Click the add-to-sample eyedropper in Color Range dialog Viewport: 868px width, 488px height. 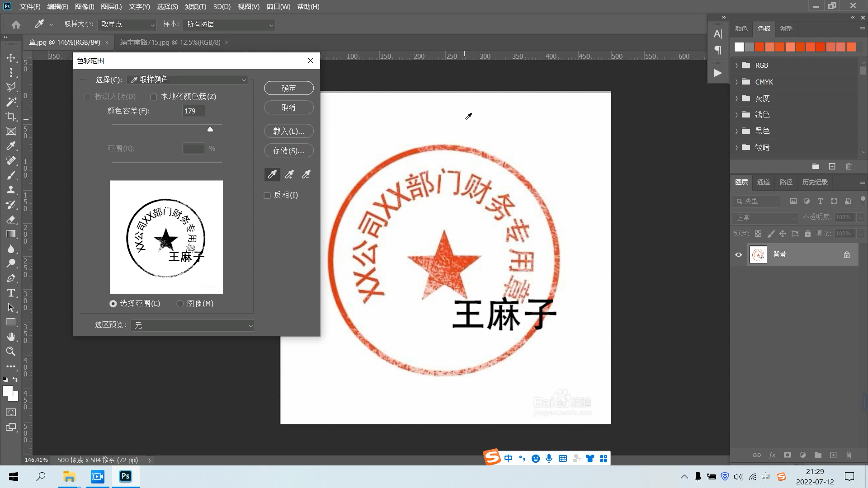click(x=289, y=174)
